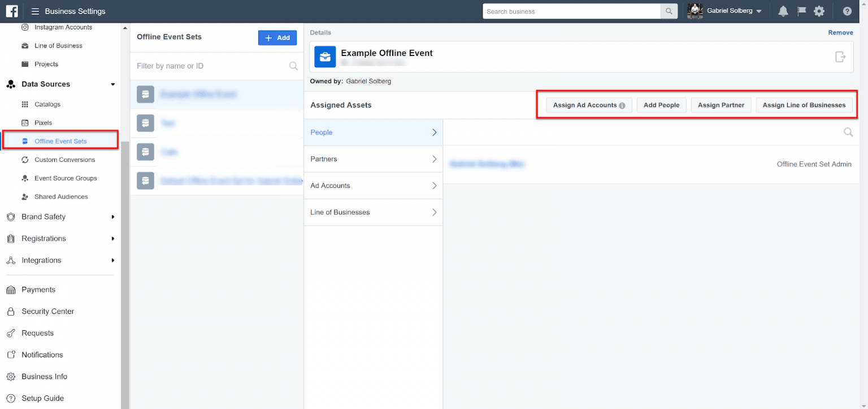
Task: Open the hamburger menu next to Business Settings
Action: (35, 11)
